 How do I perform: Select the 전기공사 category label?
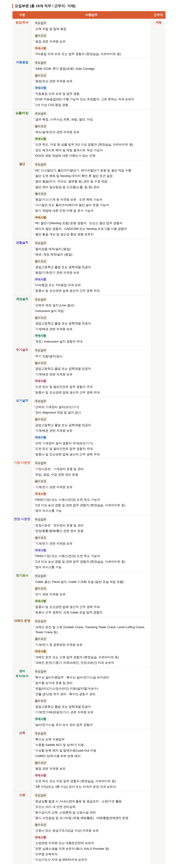tap(22, 576)
